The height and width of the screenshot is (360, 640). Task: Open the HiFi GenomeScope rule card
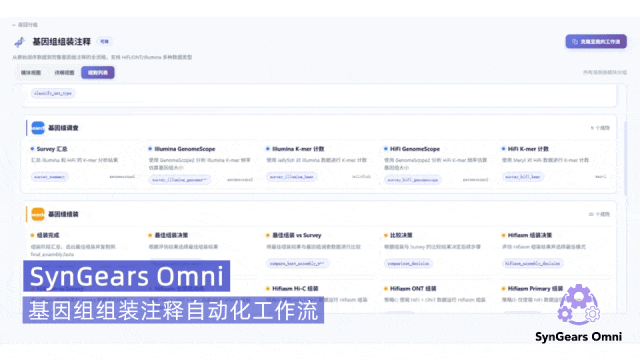pyautogui.click(x=436, y=164)
